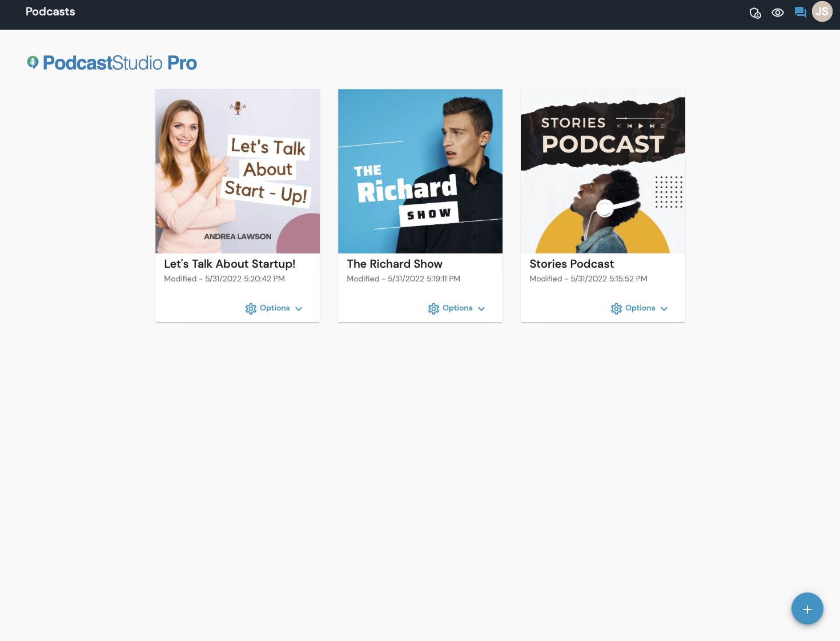
Task: Open Let's Talk About Startup! cover thumbnail
Action: point(238,171)
